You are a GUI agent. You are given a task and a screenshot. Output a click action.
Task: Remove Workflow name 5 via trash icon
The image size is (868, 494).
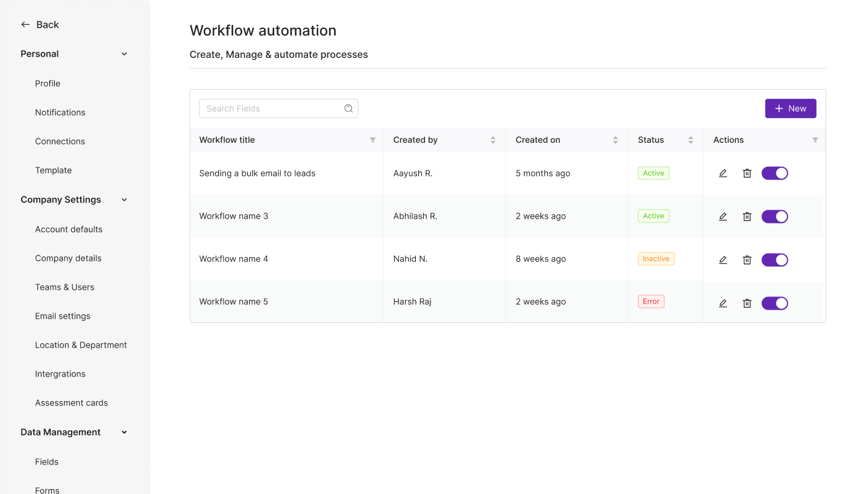[747, 303]
